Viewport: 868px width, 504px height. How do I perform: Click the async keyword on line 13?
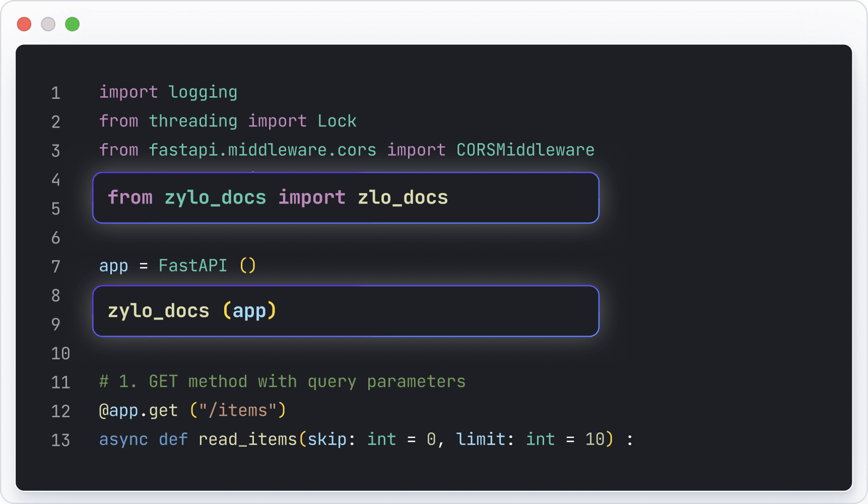tap(123, 439)
